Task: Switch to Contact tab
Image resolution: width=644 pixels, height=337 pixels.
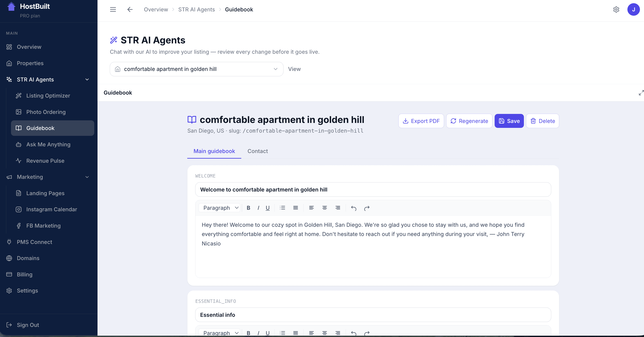Action: 257,151
